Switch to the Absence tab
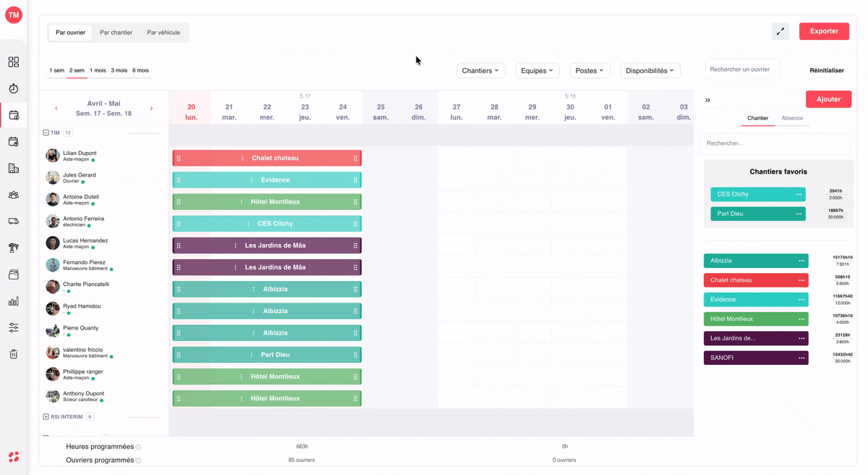Image resolution: width=868 pixels, height=475 pixels. tap(792, 118)
